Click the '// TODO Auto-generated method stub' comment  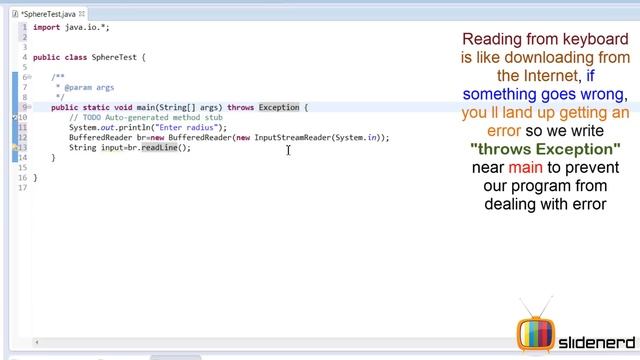(x=146, y=118)
